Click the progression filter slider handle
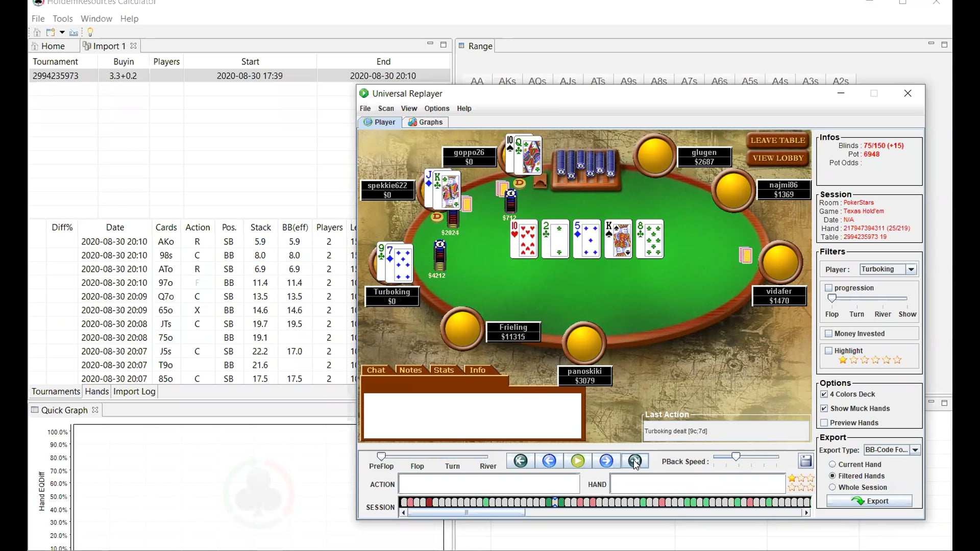Viewport: 980px width, 551px height. pos(832,298)
